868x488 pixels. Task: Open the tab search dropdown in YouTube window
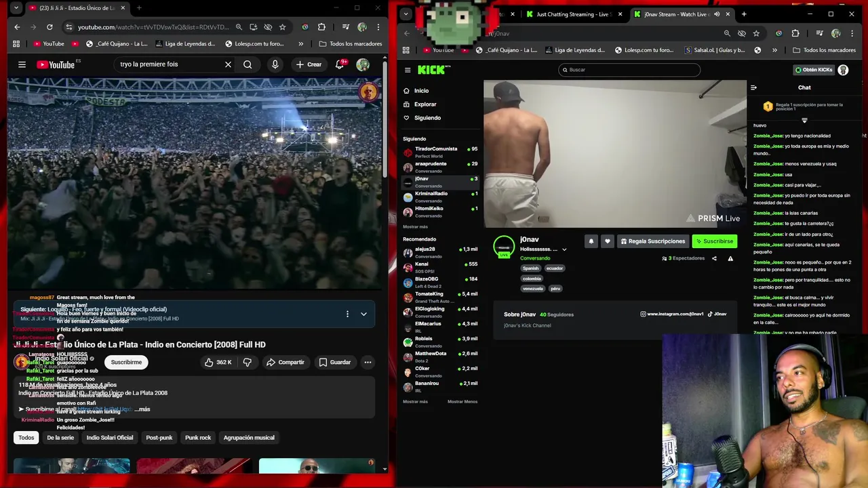point(15,8)
